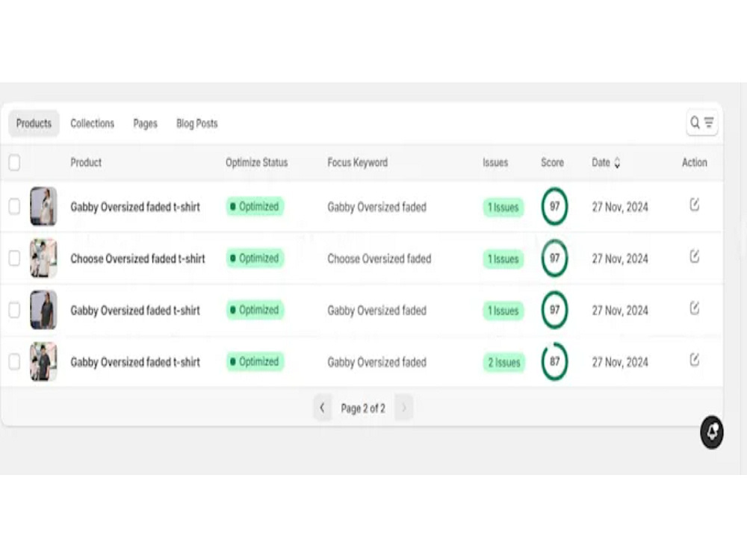Open the floating notification bell button
747x560 pixels.
pyautogui.click(x=712, y=432)
